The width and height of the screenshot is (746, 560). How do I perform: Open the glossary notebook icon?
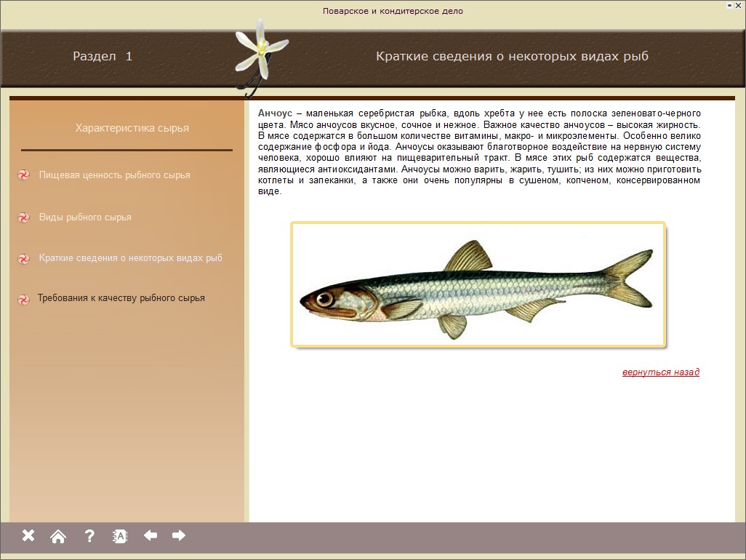click(120, 536)
